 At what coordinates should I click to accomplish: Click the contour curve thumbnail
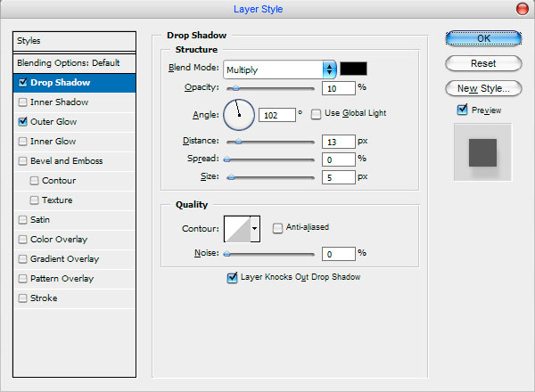click(237, 229)
